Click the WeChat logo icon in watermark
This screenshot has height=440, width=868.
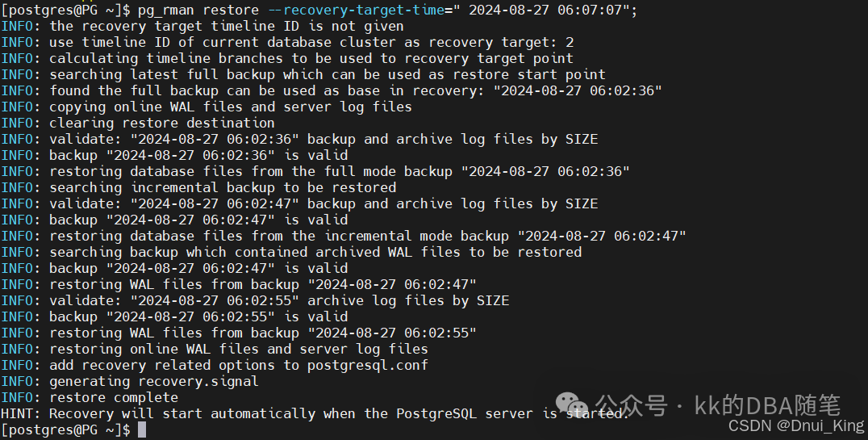pyautogui.click(x=572, y=404)
